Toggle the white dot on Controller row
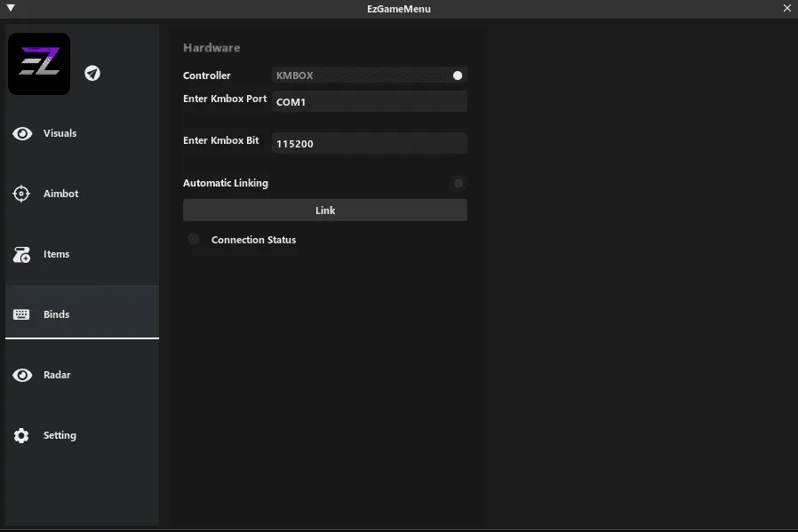The image size is (798, 532). pos(458,76)
